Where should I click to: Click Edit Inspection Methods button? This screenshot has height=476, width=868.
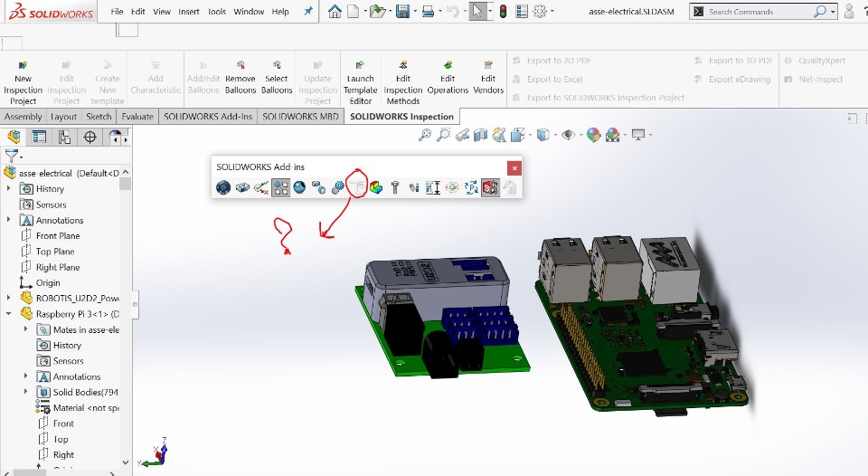(403, 82)
